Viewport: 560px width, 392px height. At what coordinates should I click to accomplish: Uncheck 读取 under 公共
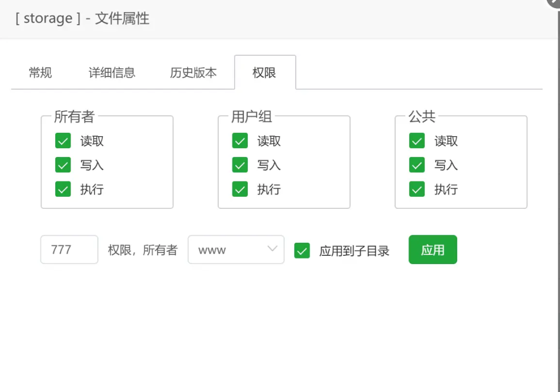[417, 141]
